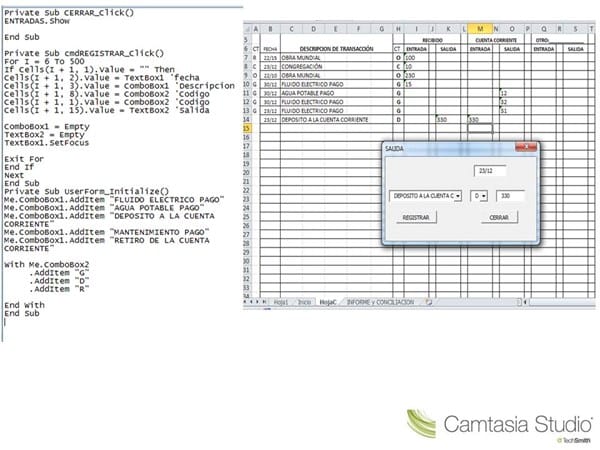Click the '.AddItem "R"' code line
Image resolution: width=600 pixels, height=450 pixels.
59,289
